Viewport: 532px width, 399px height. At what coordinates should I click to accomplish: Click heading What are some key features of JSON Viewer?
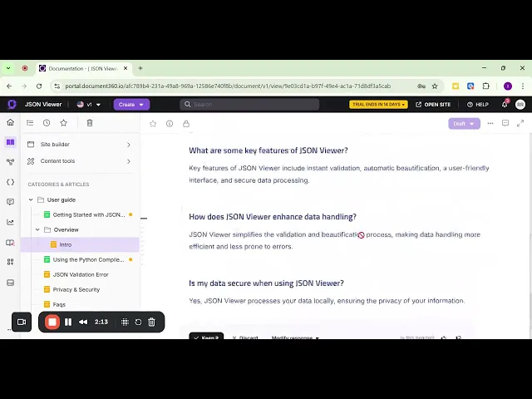pos(268,150)
